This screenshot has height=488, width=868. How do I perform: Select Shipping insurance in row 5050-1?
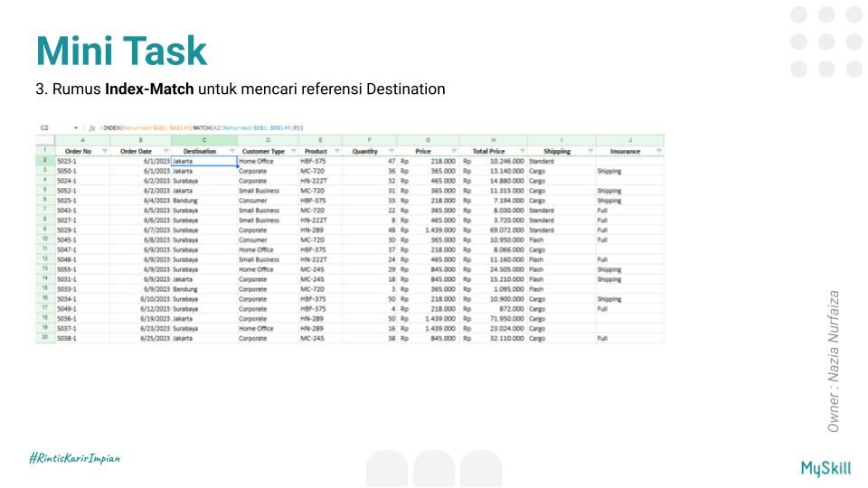point(630,171)
